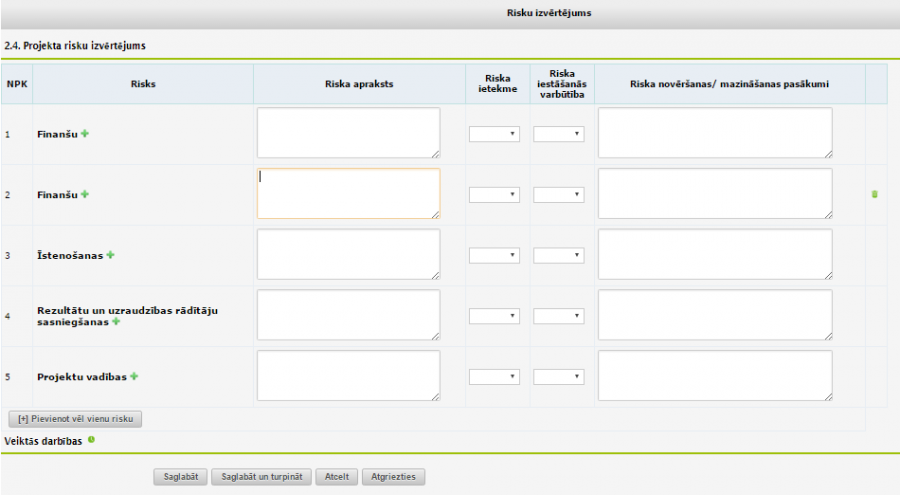Click Saglabāt un turpināt button

click(x=260, y=477)
